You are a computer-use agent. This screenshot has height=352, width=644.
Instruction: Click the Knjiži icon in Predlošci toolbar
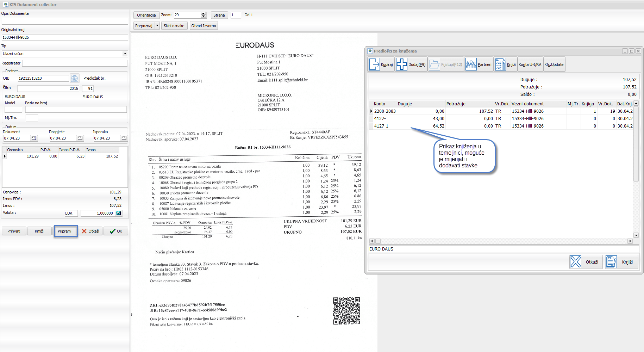click(500, 64)
